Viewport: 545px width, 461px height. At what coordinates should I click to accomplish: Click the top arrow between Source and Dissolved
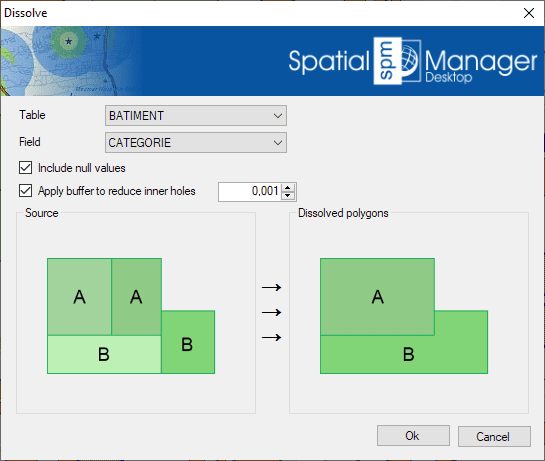coord(271,288)
